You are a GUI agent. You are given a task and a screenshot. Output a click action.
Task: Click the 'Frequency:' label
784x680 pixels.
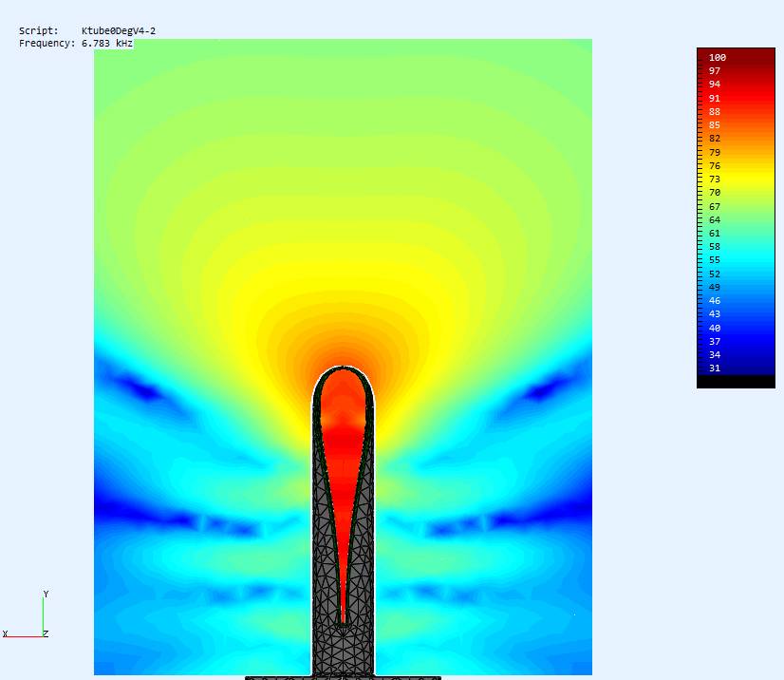(47, 44)
